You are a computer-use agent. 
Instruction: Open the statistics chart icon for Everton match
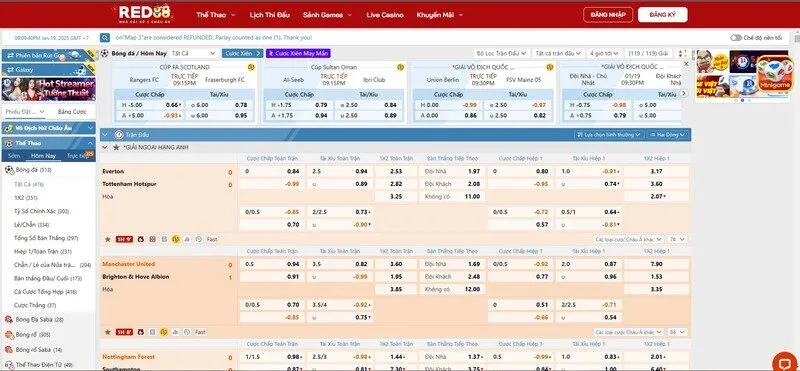click(187, 239)
